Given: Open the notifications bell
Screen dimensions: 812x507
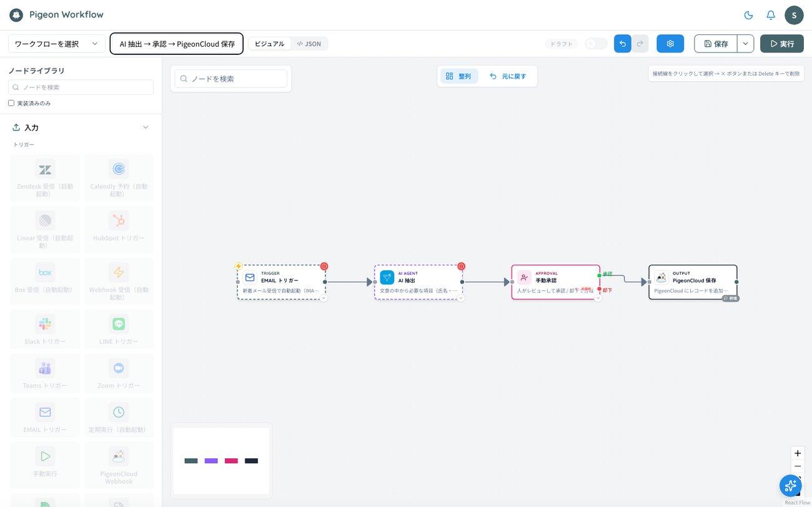Looking at the screenshot, I should coord(771,15).
